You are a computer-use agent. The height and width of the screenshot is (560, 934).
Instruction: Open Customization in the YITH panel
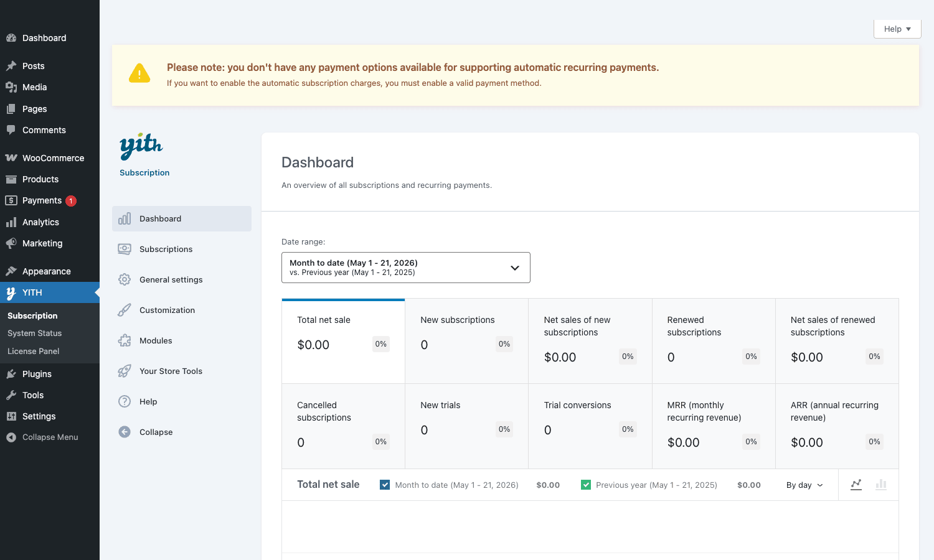(182, 310)
